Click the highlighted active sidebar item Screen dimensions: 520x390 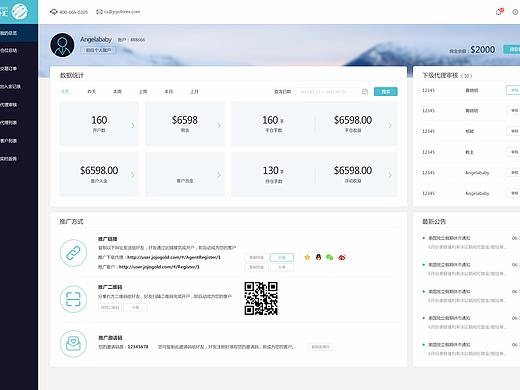(19, 33)
